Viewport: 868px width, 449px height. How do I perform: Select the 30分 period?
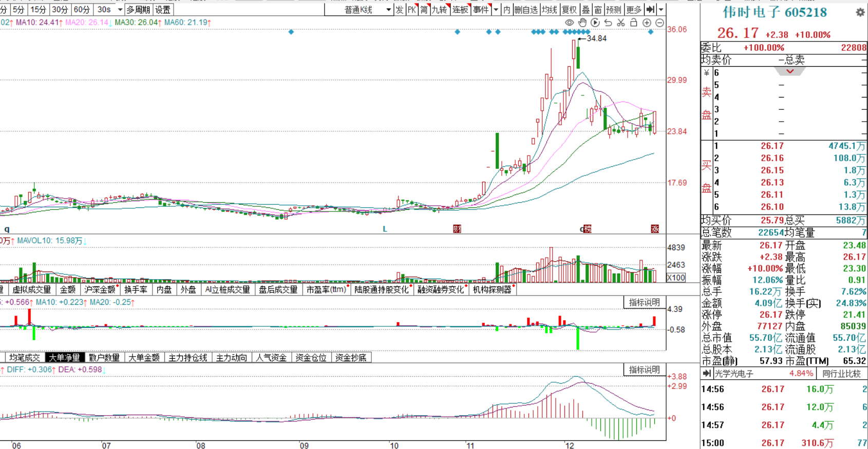[60, 10]
